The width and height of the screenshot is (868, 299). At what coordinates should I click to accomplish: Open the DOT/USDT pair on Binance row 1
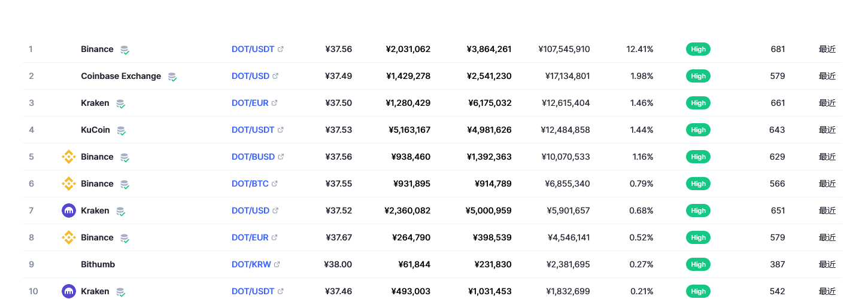[253, 49]
